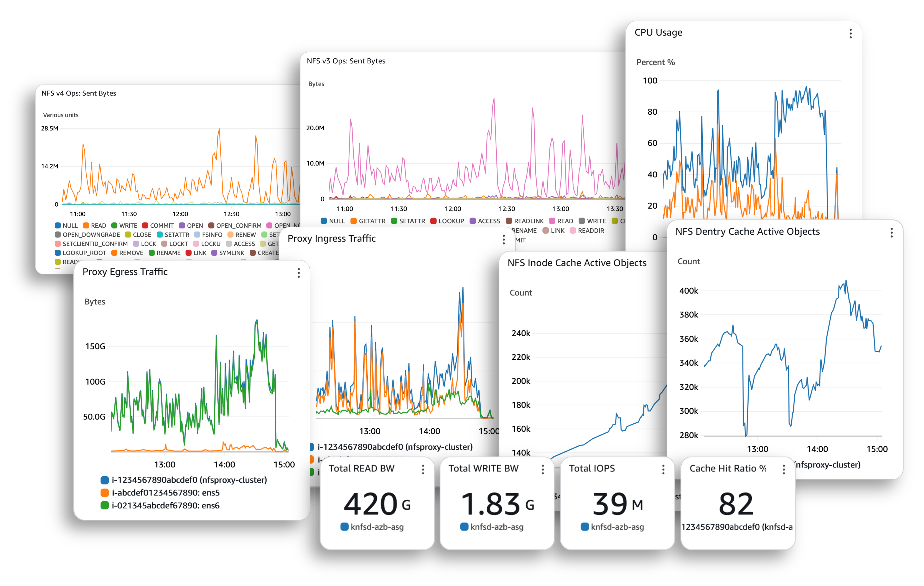
Task: Open the Total WRITE BW widget menu
Action: click(543, 469)
